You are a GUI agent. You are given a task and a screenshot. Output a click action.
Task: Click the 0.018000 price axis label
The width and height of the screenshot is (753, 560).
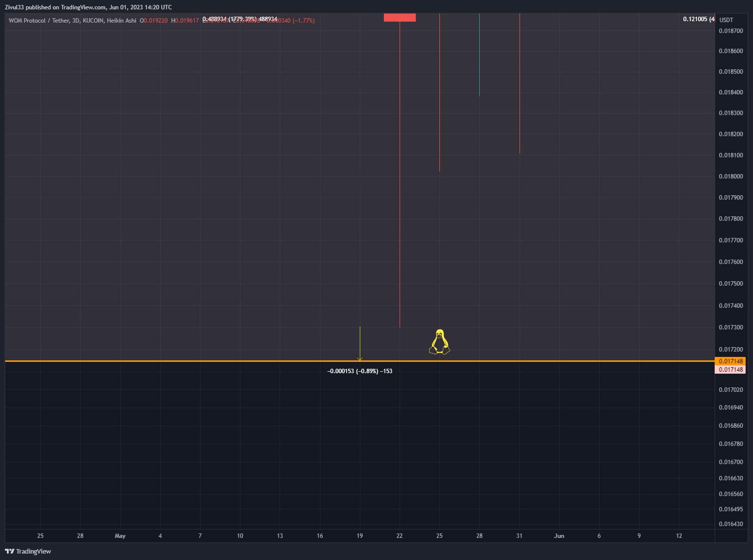coord(731,177)
